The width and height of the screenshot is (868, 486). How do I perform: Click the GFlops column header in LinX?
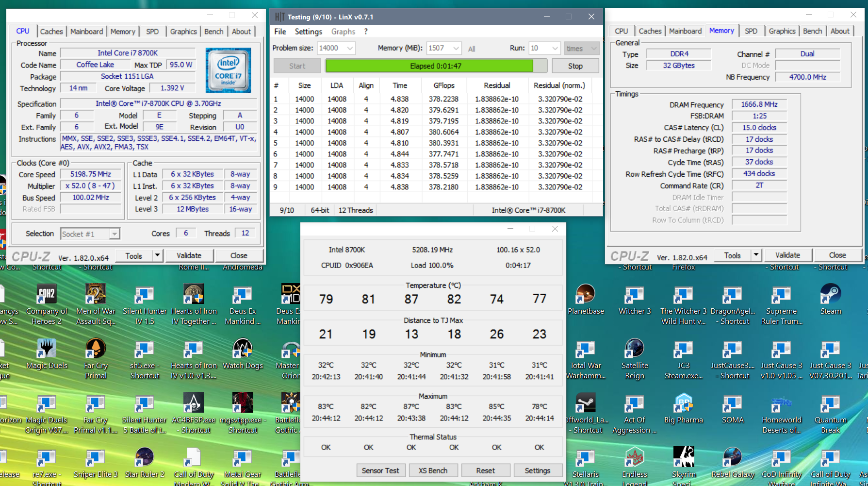pyautogui.click(x=444, y=85)
